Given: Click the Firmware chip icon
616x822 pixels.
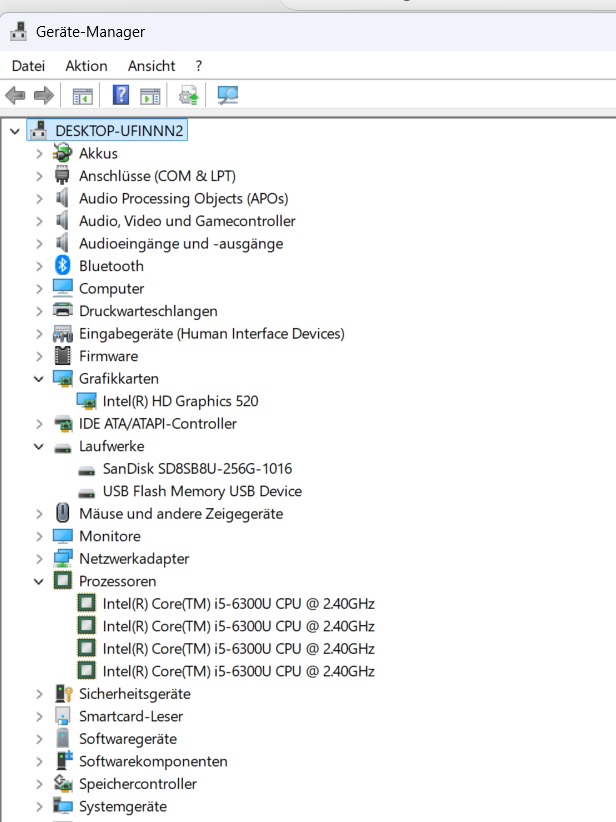Looking at the screenshot, I should click(62, 356).
